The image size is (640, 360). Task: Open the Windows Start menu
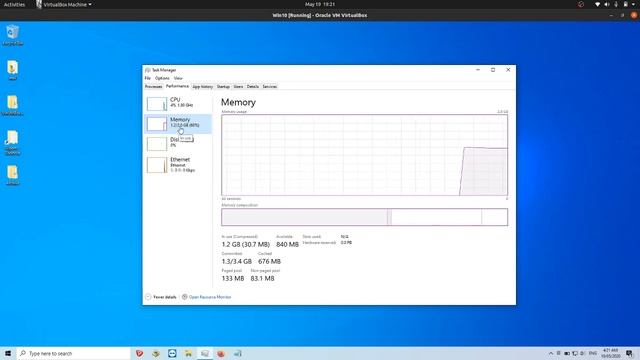[8, 353]
